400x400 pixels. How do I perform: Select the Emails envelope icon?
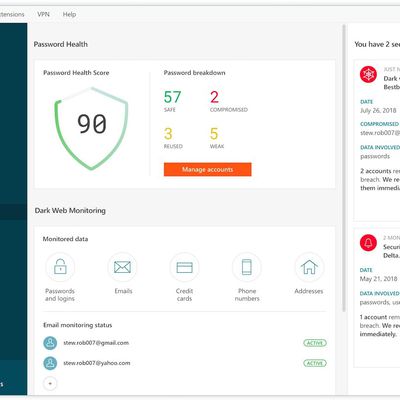(122, 267)
